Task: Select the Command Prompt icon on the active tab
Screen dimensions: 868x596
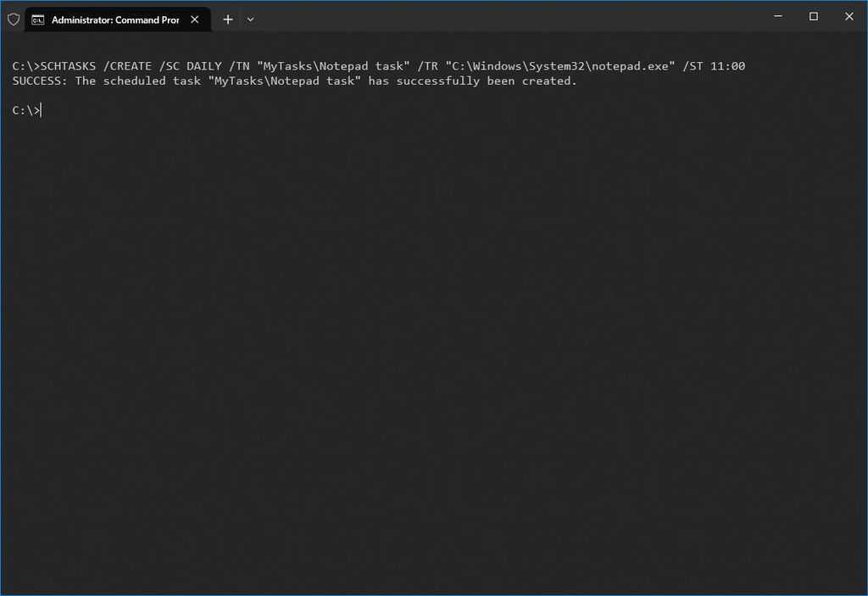Action: pyautogui.click(x=37, y=19)
